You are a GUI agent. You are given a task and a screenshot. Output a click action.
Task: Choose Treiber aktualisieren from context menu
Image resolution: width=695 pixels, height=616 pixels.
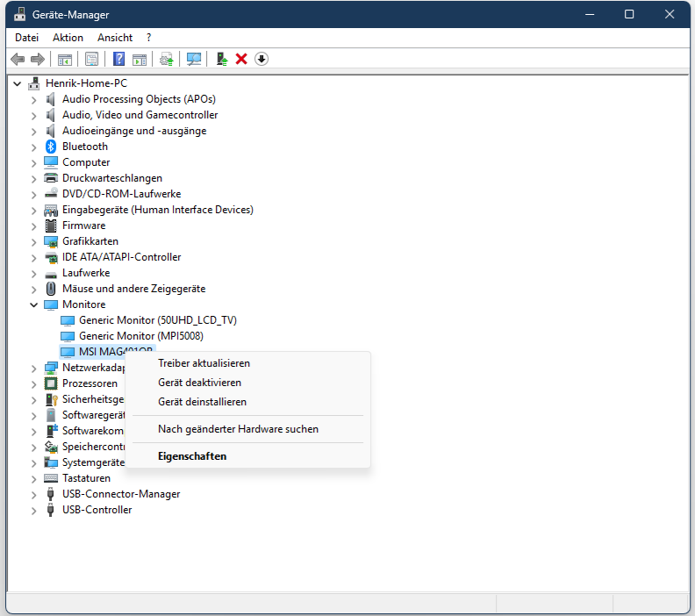(248, 363)
